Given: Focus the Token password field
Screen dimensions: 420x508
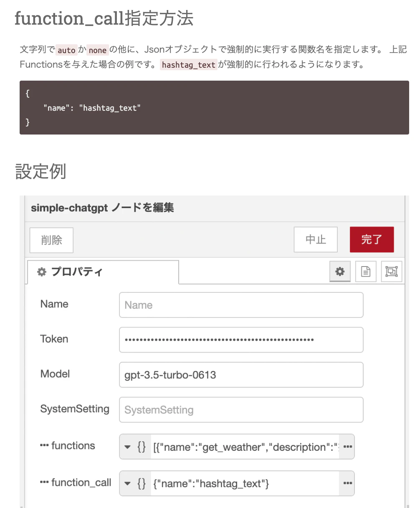Looking at the screenshot, I should [241, 340].
